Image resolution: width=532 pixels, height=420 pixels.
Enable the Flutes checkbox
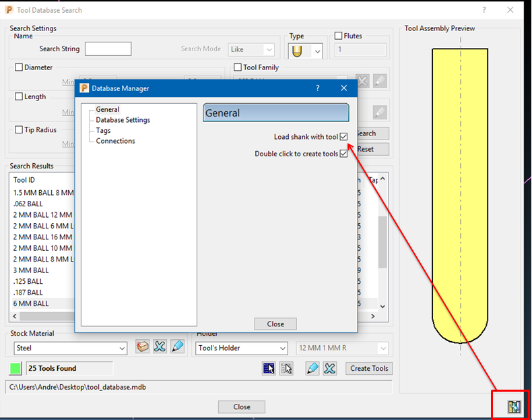pyautogui.click(x=338, y=36)
